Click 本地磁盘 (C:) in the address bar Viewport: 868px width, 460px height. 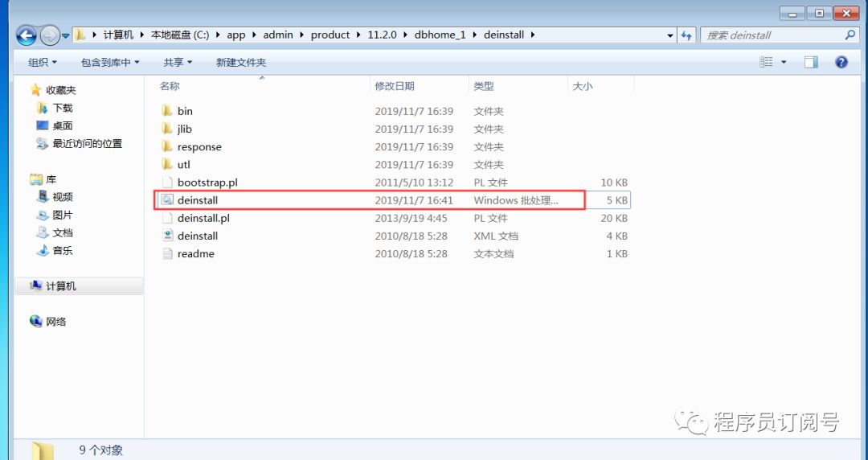click(180, 35)
